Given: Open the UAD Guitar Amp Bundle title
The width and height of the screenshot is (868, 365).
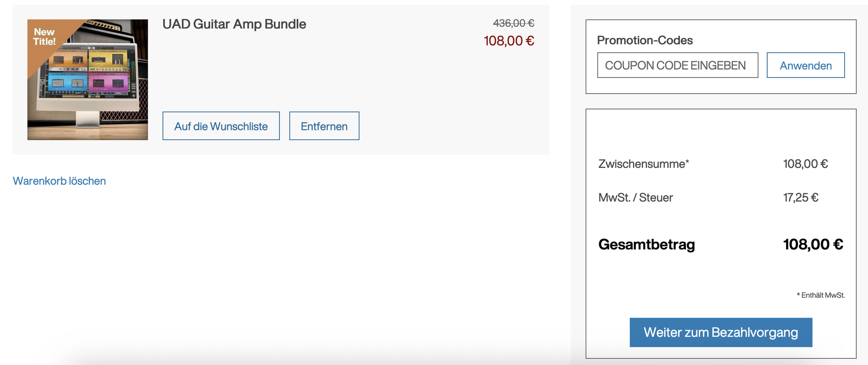Looking at the screenshot, I should 234,24.
